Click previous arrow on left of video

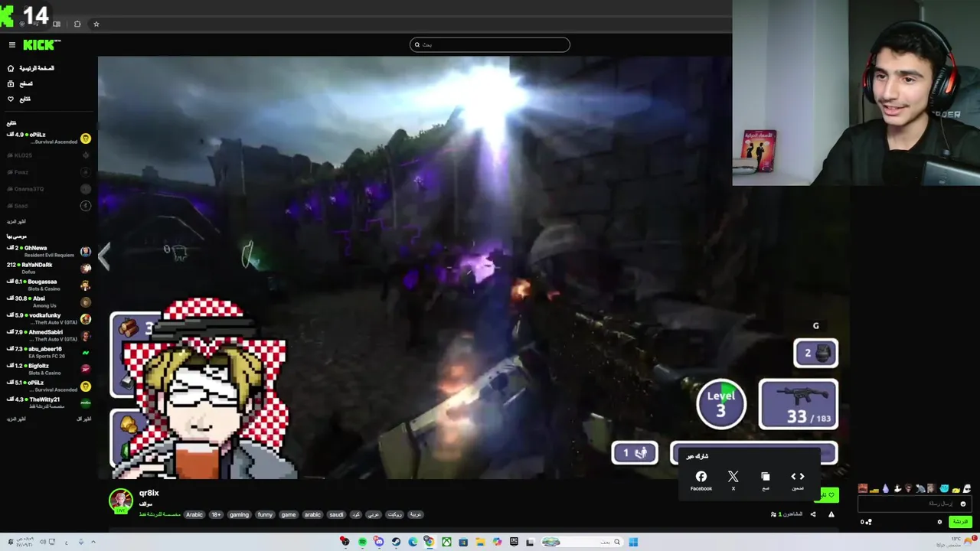point(104,256)
